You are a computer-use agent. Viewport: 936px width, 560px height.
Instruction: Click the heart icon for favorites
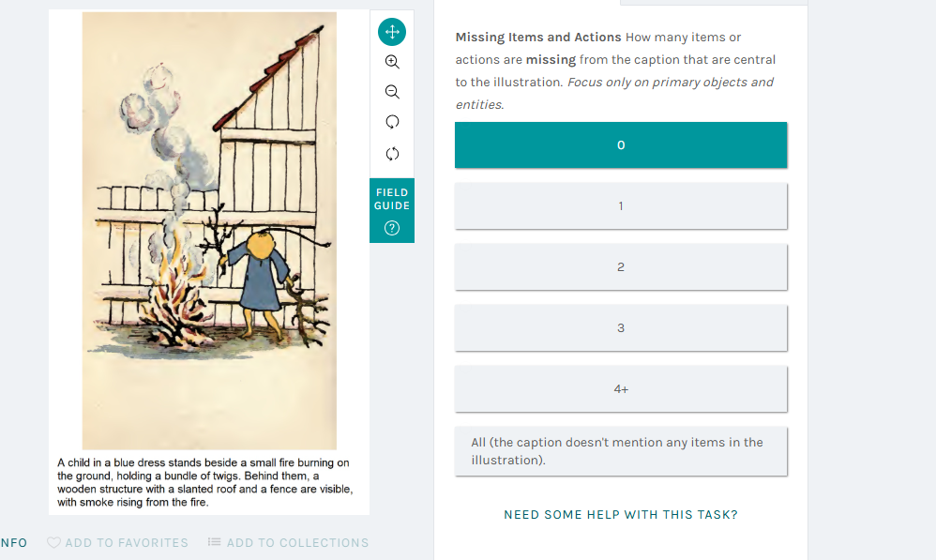click(x=53, y=542)
